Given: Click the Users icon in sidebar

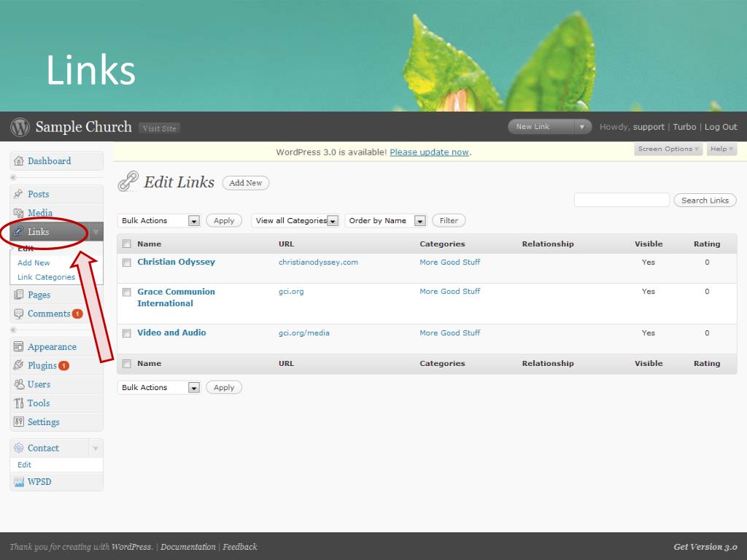Looking at the screenshot, I should pyautogui.click(x=18, y=384).
